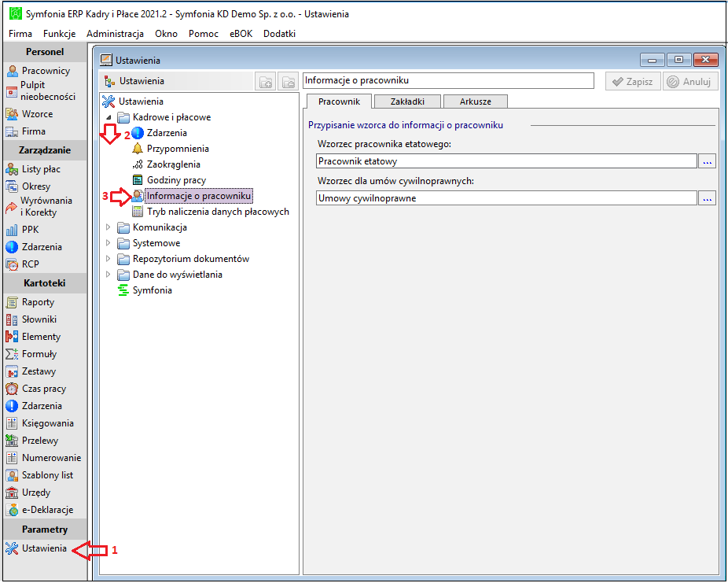Open the Pomoc menu
Image resolution: width=728 pixels, height=583 pixels.
(204, 34)
